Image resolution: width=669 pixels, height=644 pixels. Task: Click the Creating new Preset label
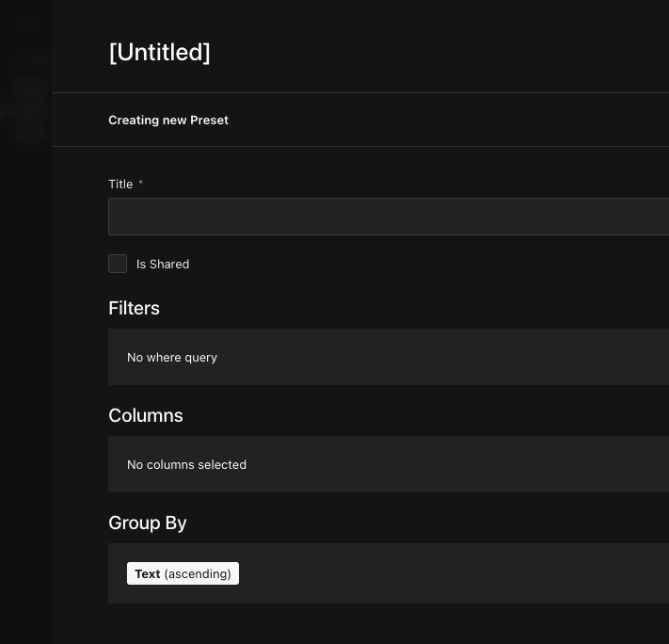pyautogui.click(x=168, y=120)
